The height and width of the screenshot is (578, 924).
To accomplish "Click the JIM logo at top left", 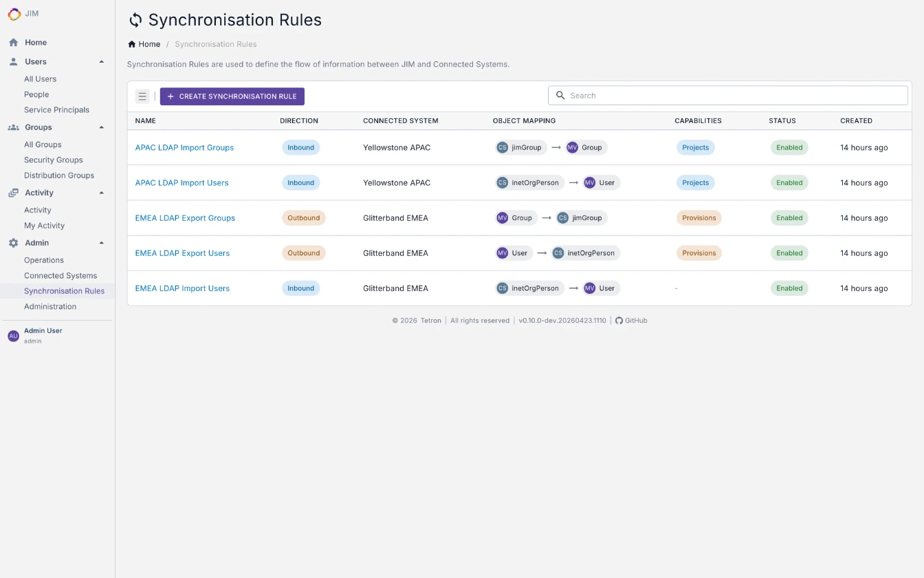I will (x=14, y=14).
